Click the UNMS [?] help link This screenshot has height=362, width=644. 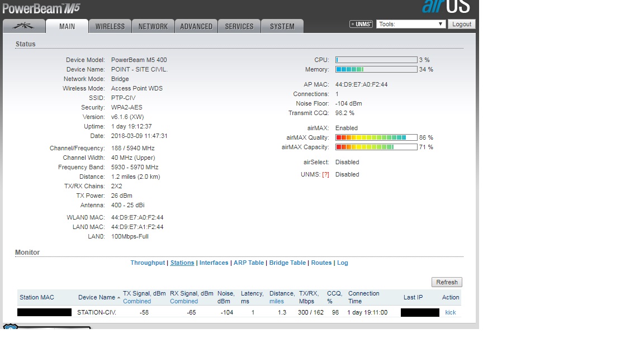coord(325,174)
